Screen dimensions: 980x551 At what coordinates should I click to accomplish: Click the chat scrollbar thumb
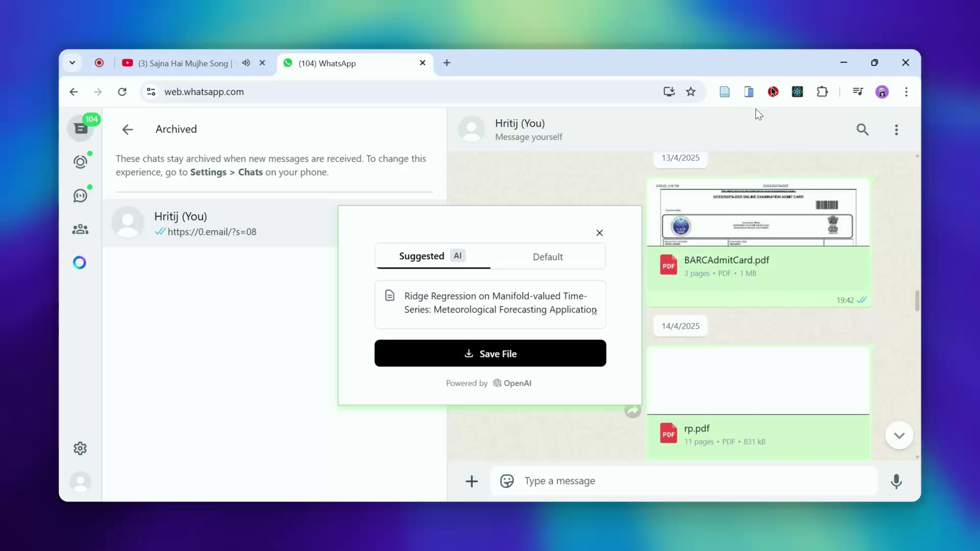tap(917, 300)
